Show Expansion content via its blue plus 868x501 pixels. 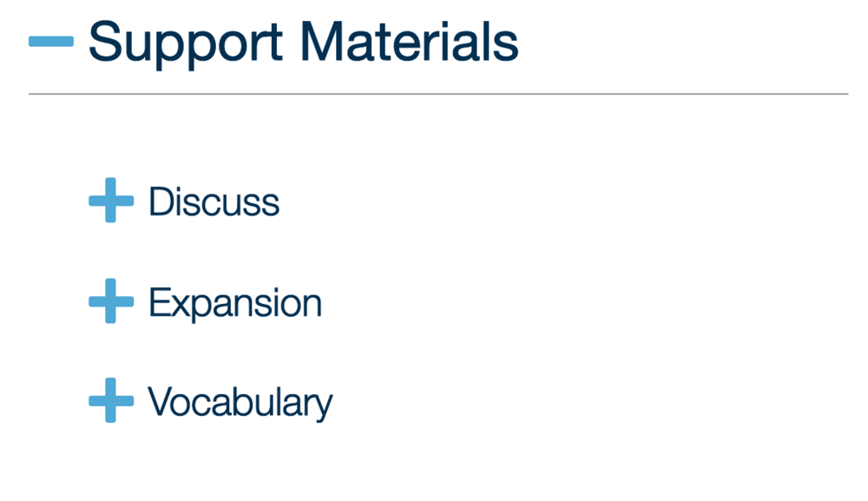coord(111,301)
